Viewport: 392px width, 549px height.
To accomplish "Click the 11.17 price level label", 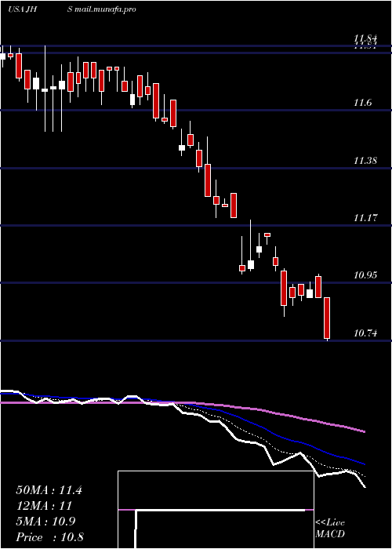I will click(366, 218).
